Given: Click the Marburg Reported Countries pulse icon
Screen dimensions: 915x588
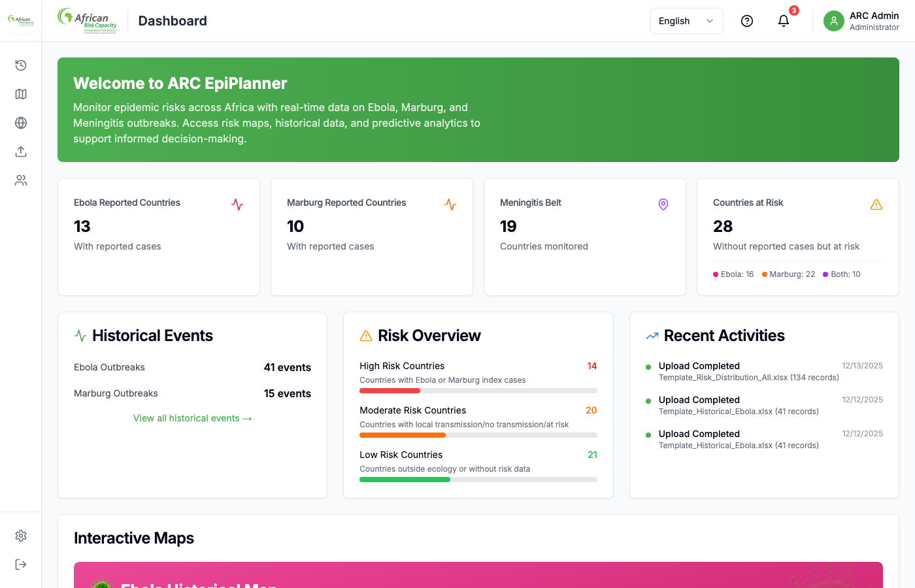Looking at the screenshot, I should pos(450,204).
